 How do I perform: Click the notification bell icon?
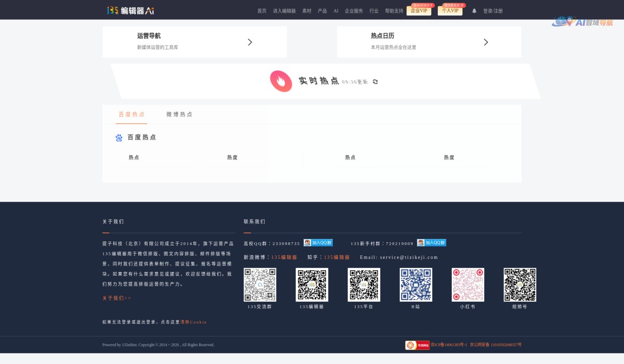[x=474, y=10]
